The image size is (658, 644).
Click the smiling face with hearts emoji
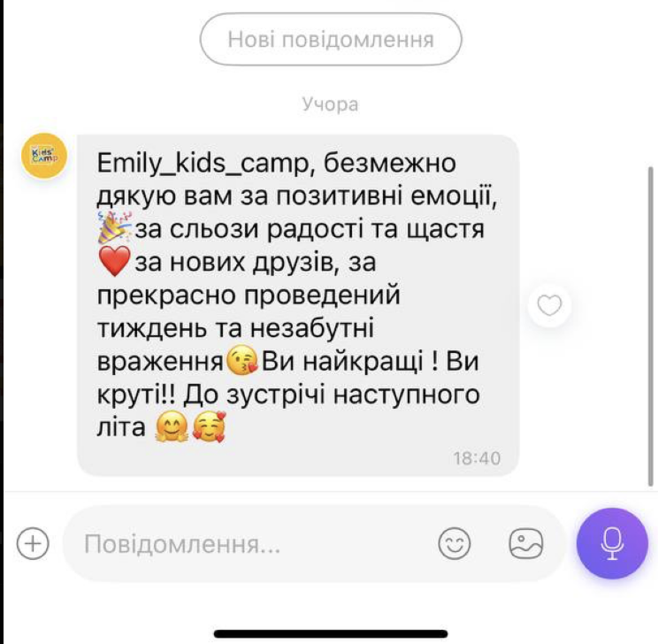point(210,427)
